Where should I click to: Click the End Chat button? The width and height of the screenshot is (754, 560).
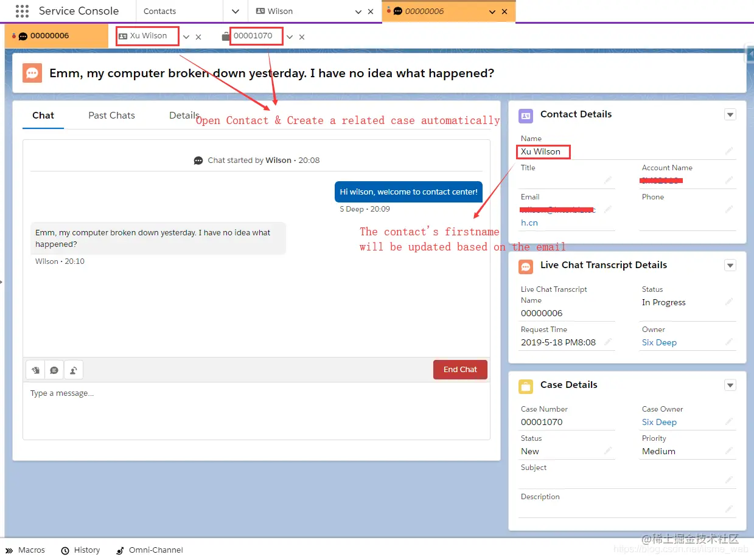[x=460, y=370]
